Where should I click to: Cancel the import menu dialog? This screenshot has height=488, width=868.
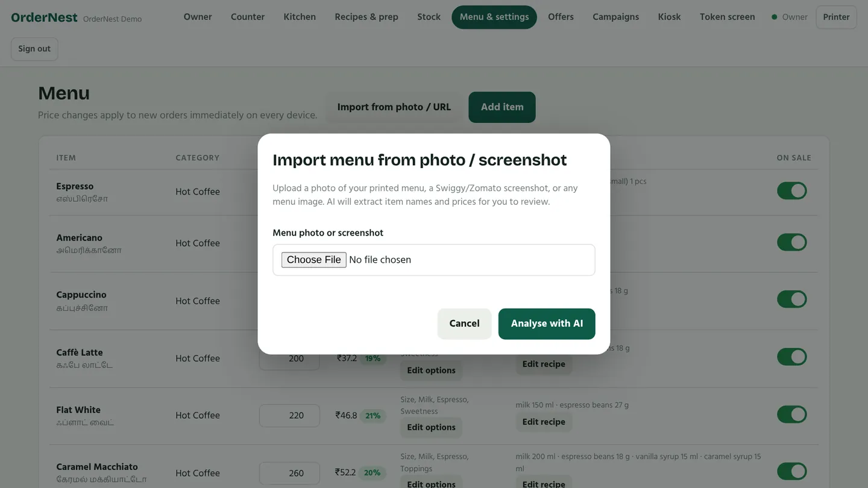tap(464, 324)
